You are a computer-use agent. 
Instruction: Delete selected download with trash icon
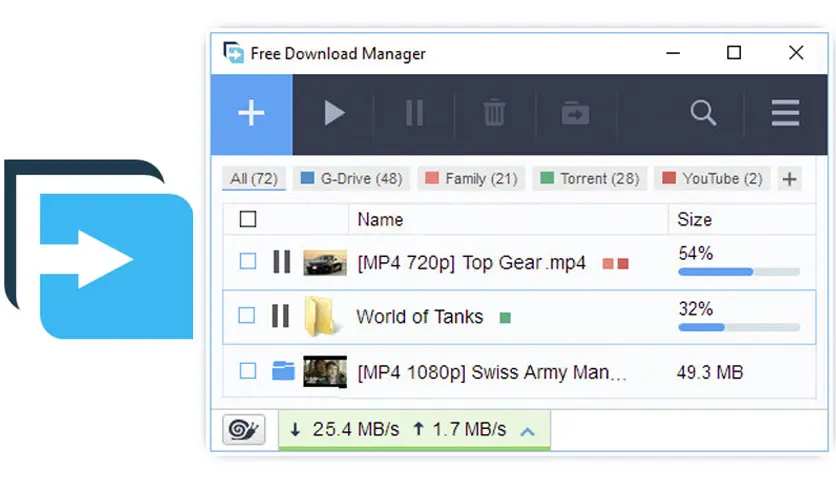pyautogui.click(x=494, y=112)
